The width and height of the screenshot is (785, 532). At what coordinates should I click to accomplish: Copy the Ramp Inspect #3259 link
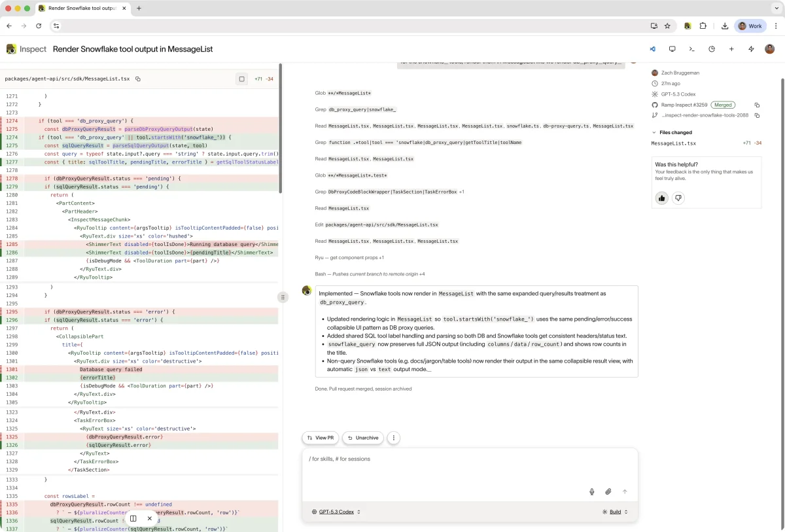click(x=757, y=105)
